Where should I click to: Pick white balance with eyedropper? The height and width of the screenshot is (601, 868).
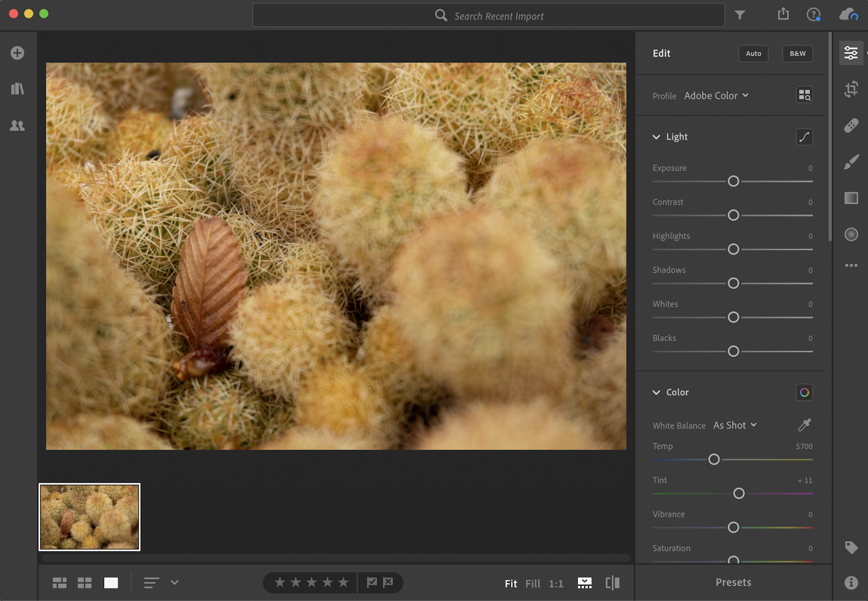pos(804,425)
